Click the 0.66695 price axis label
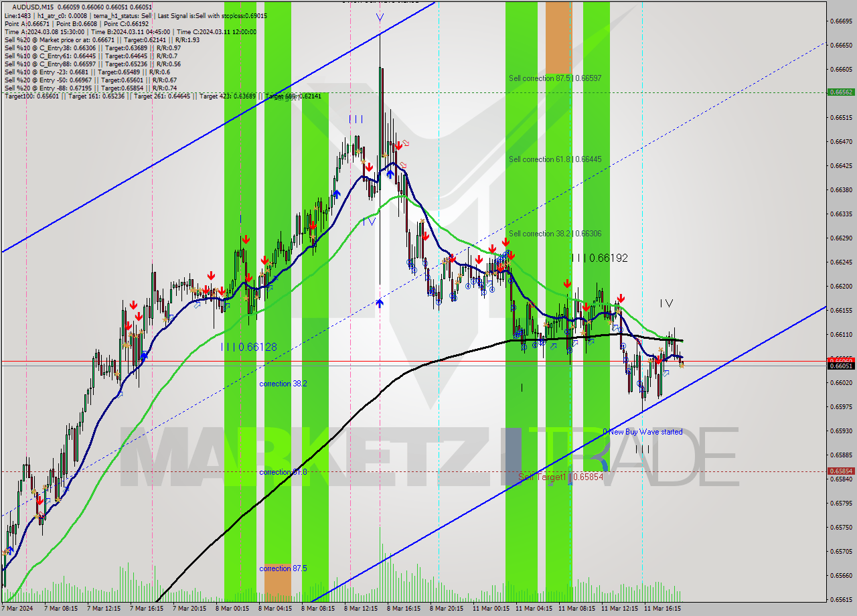Viewport: 857px width, 616px height. tap(841, 21)
